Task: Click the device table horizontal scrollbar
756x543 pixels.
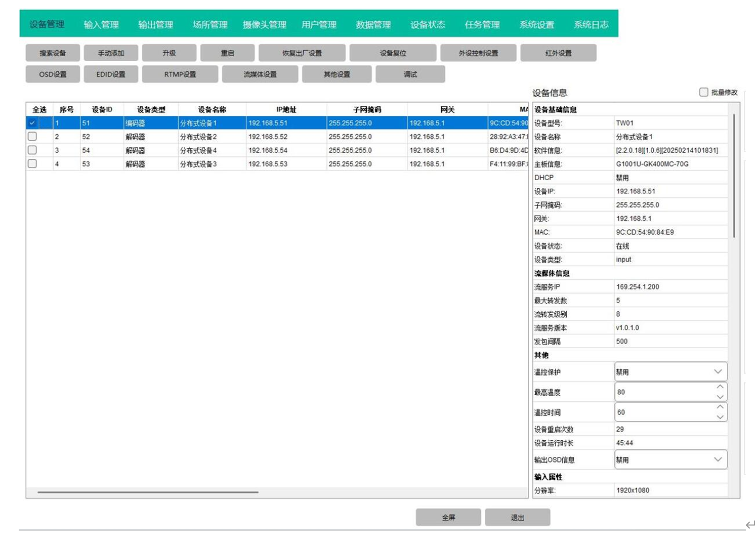Action: pyautogui.click(x=148, y=492)
